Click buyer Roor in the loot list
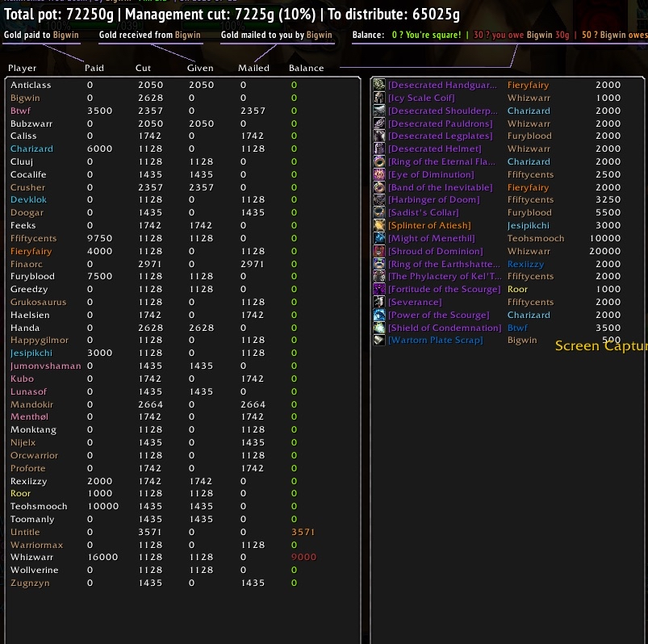The image size is (648, 644). 517,290
